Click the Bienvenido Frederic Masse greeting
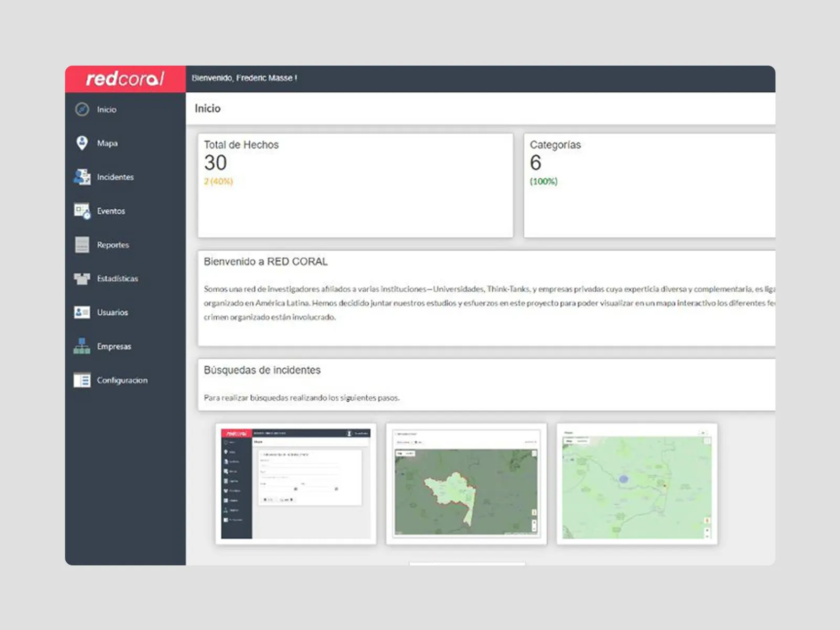This screenshot has width=840, height=630. coord(244,78)
